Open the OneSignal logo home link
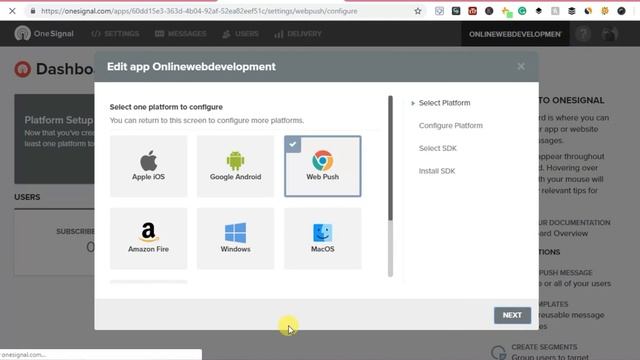The width and height of the screenshot is (640, 360). pos(44,33)
